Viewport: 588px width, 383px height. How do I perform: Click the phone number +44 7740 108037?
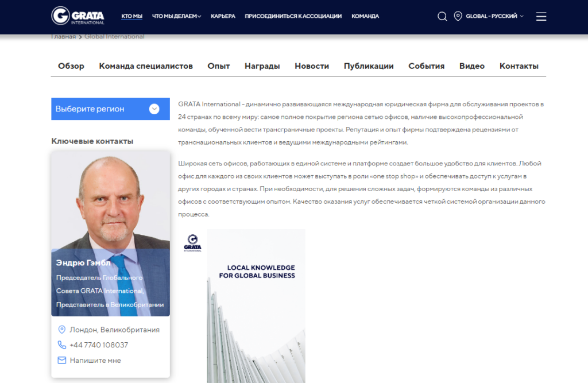99,345
